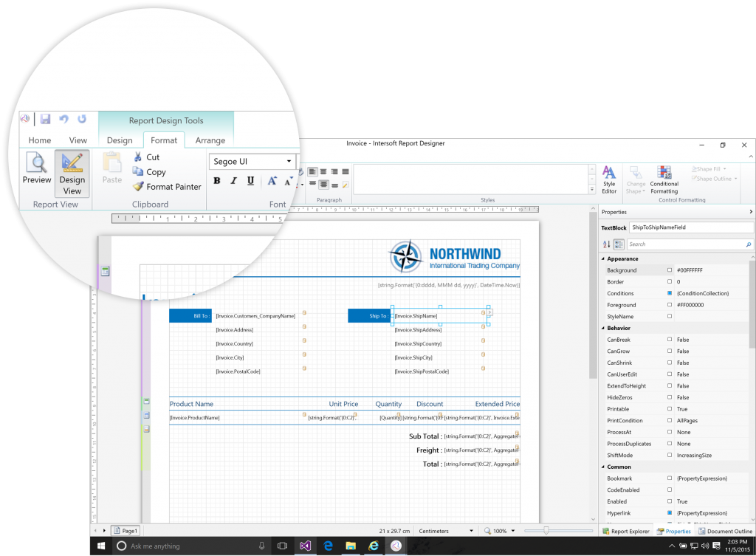Launch Microsoft Edge from taskbar
Image resolution: width=756 pixels, height=556 pixels.
coord(329,546)
